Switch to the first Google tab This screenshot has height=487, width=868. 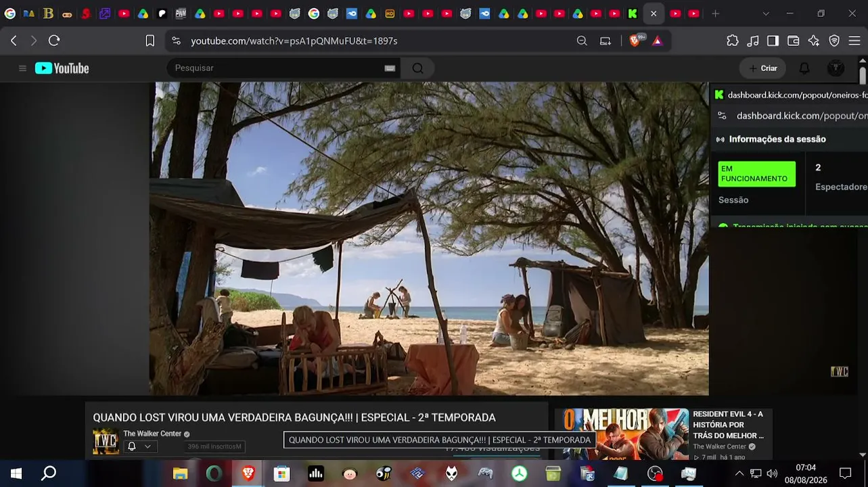10,14
